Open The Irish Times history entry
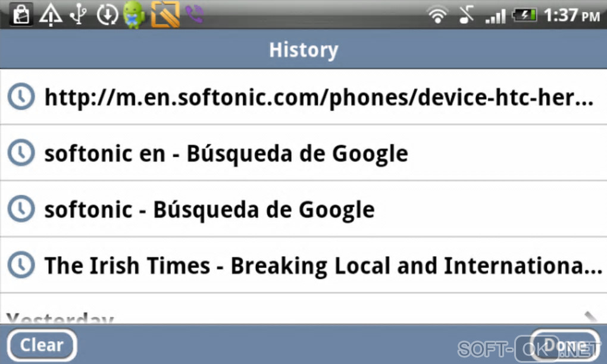 pyautogui.click(x=303, y=265)
